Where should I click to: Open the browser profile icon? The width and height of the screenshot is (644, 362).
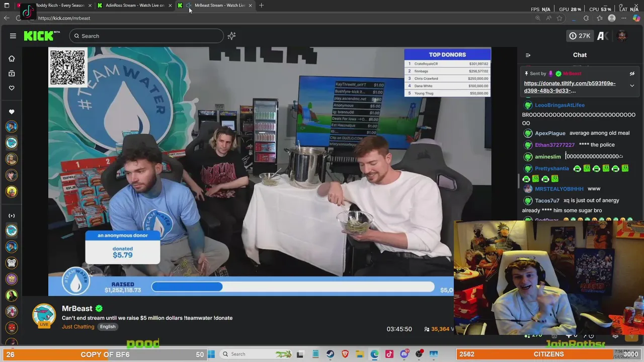point(612,18)
